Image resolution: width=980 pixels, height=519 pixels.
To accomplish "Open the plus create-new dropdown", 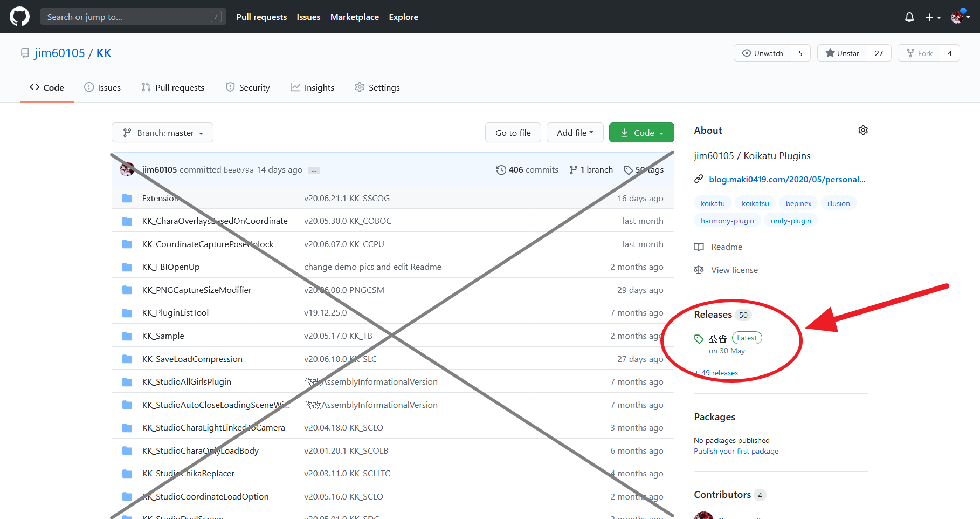I will [933, 17].
